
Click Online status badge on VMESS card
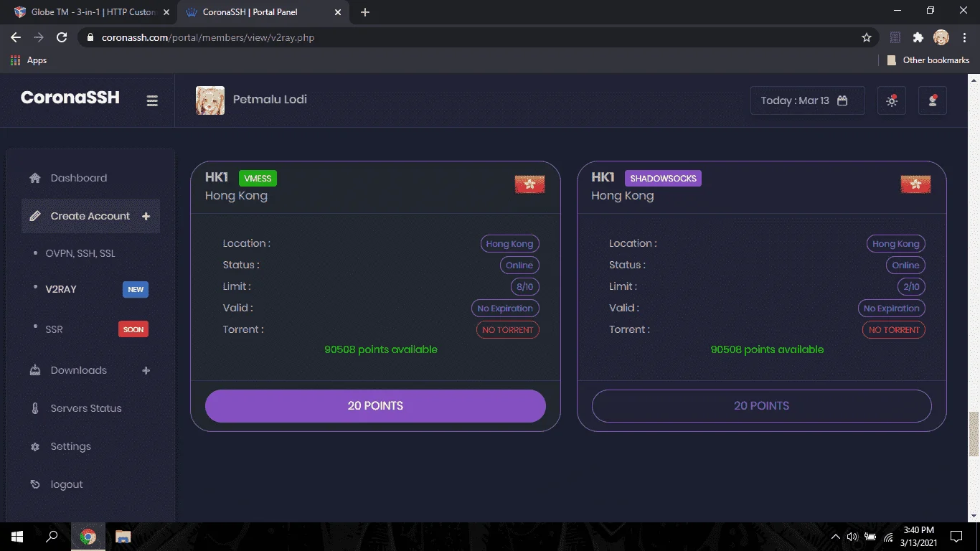(x=519, y=265)
